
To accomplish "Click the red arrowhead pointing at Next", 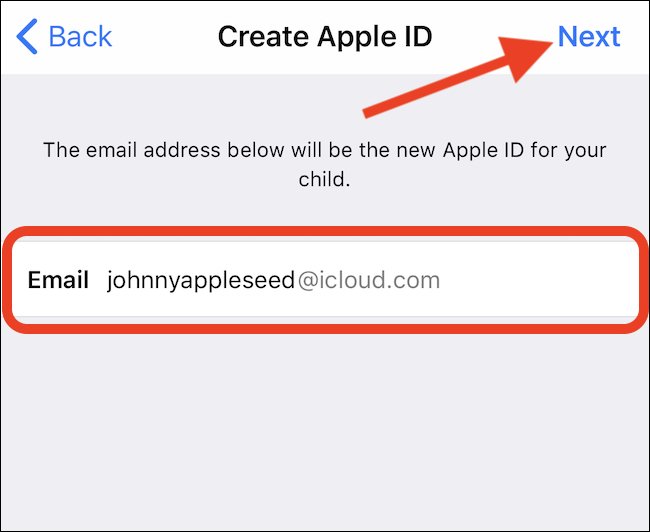I will click(524, 56).
